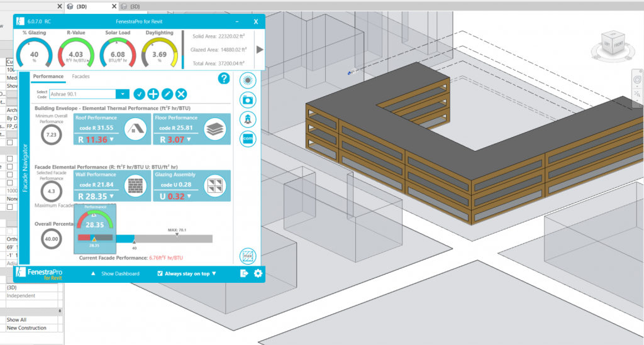Click the max glazing hatch icon
Viewport: 644px width, 345px height.
[248, 256]
